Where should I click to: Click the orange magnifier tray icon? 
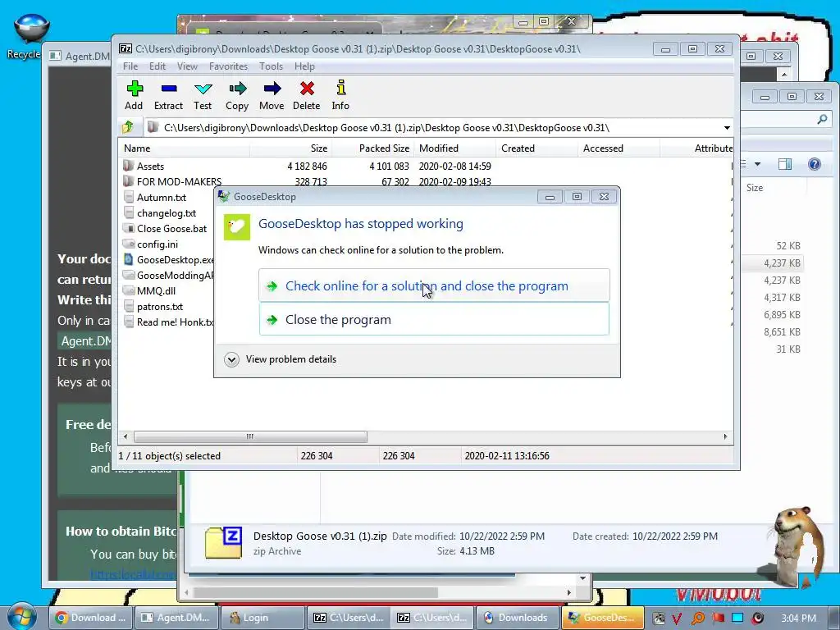click(697, 619)
